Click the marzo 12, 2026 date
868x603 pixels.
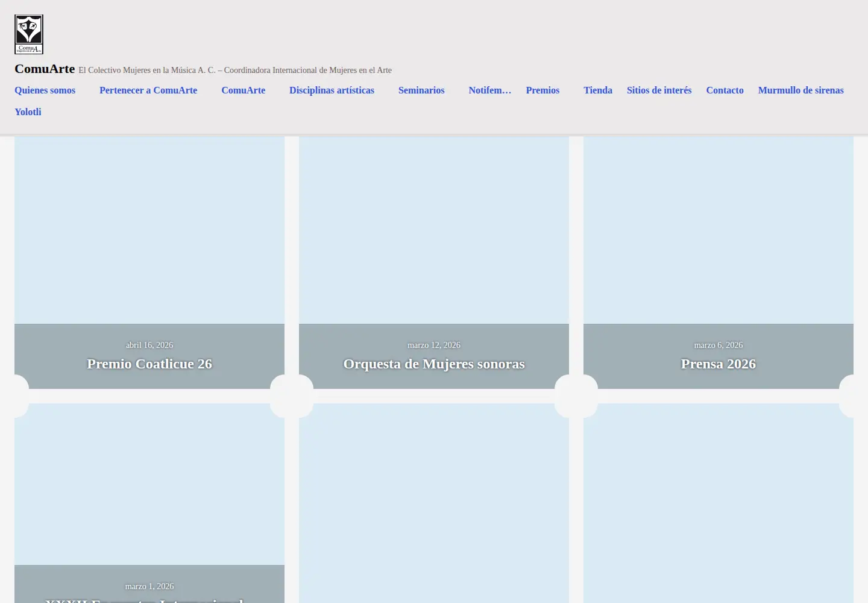434,345
